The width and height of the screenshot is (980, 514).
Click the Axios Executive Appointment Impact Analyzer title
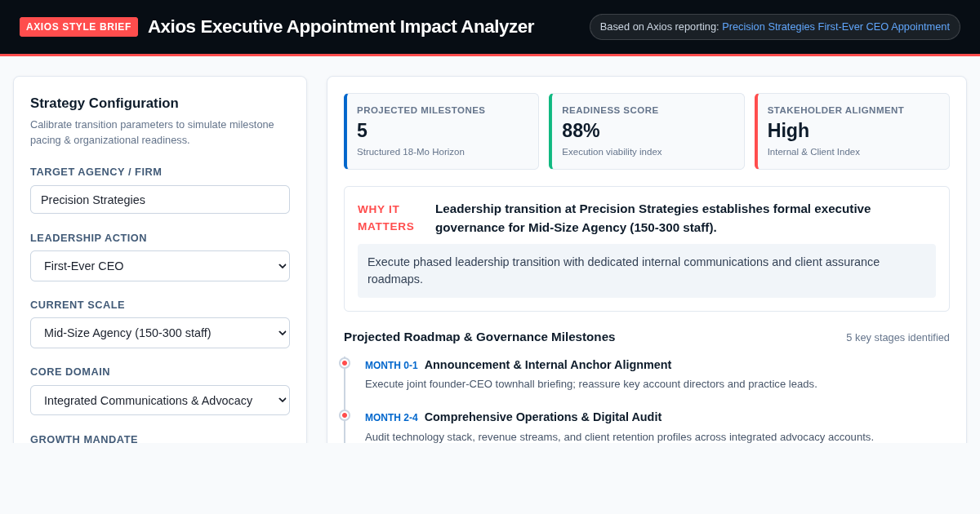coord(341,27)
